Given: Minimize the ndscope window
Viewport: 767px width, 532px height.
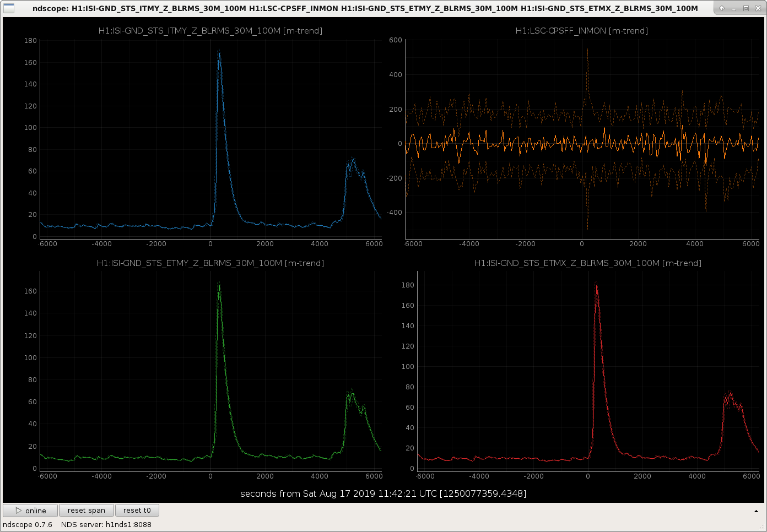Looking at the screenshot, I should (734, 8).
